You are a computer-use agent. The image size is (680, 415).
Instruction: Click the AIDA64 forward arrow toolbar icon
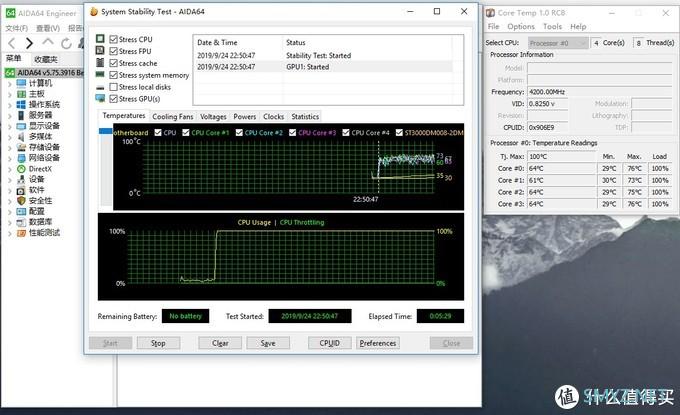tap(29, 43)
